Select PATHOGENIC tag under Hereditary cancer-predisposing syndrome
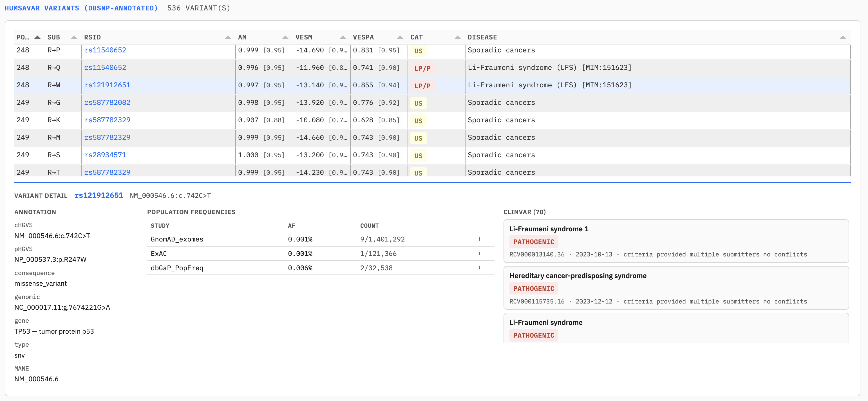The image size is (868, 401). 534,289
